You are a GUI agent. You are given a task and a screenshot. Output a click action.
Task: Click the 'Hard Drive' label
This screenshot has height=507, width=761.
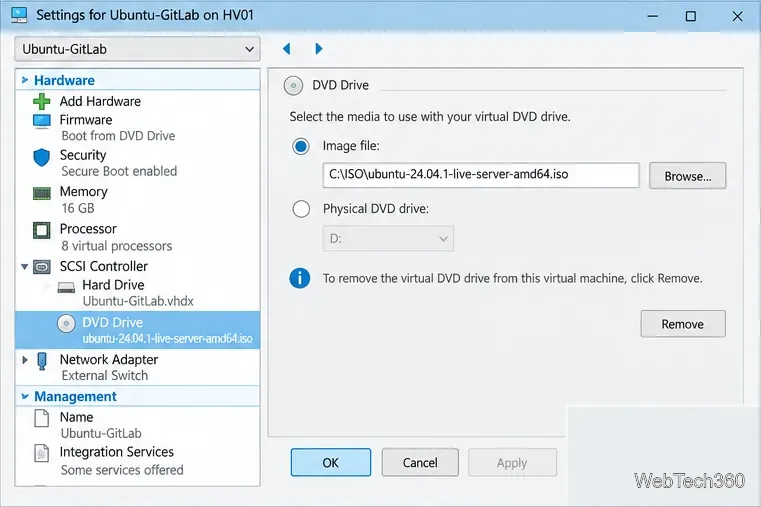(x=113, y=285)
